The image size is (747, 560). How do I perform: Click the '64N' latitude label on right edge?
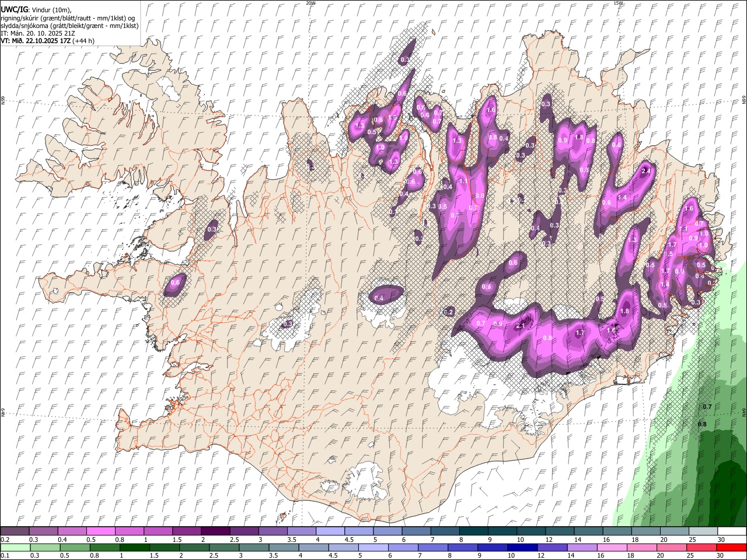click(x=744, y=412)
